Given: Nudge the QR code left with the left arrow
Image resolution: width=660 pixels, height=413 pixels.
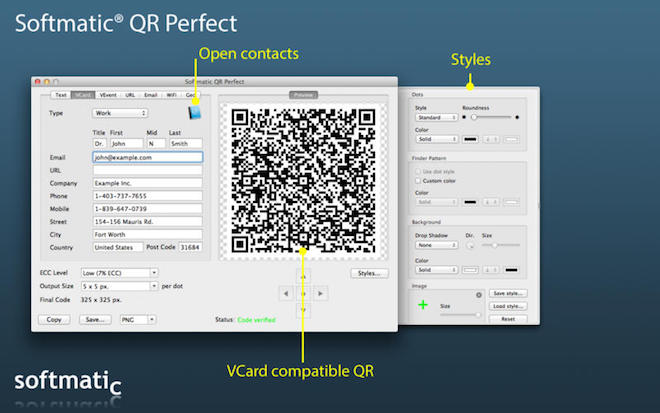Looking at the screenshot, I should click(x=286, y=293).
